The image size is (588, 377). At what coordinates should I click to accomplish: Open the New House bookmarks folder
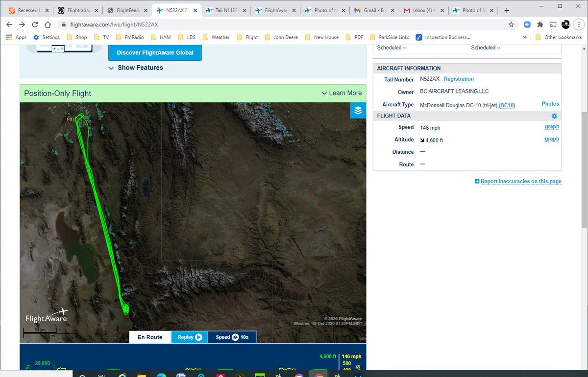(321, 37)
